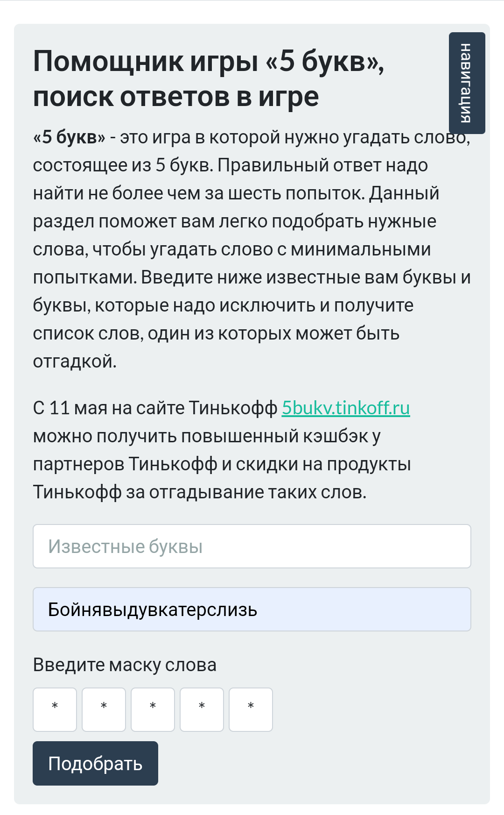The image size is (504, 815).
Task: Select the third mask letter box
Action: click(x=153, y=709)
